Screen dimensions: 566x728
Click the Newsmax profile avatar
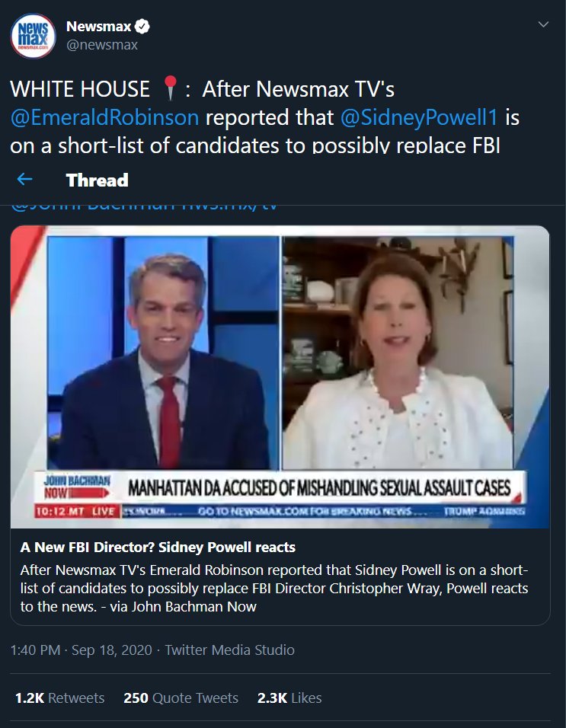[x=33, y=37]
